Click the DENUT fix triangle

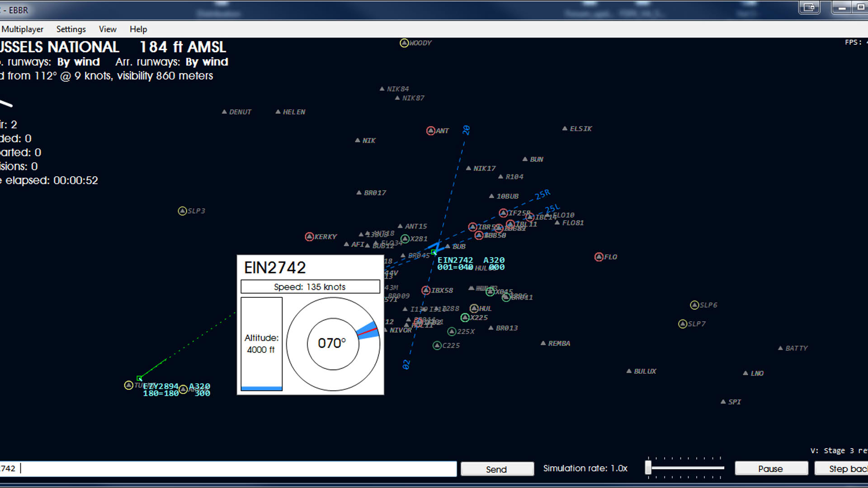point(224,112)
